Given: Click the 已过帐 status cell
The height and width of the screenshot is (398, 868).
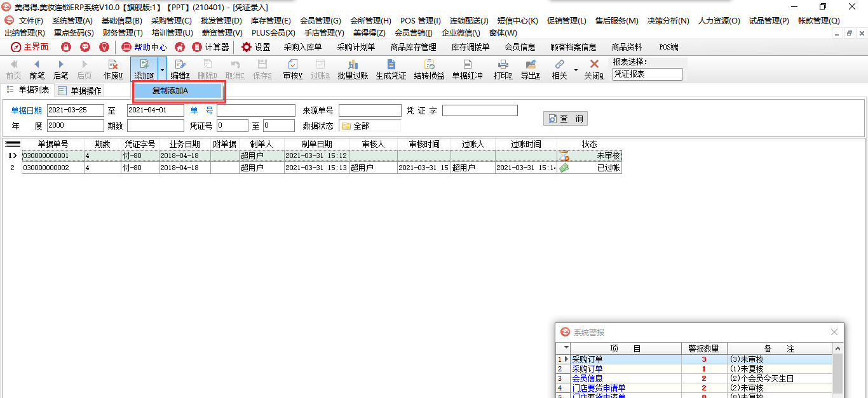Looking at the screenshot, I should coord(589,168).
